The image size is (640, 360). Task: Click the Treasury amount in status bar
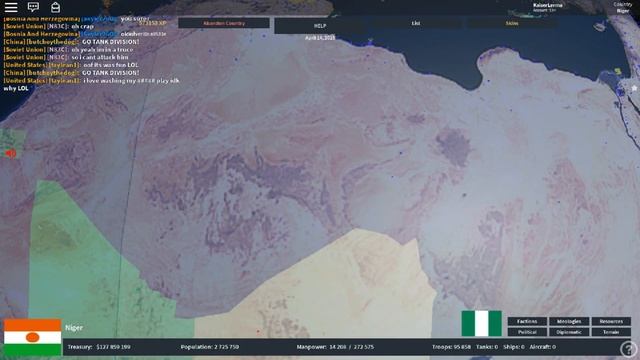[99, 347]
